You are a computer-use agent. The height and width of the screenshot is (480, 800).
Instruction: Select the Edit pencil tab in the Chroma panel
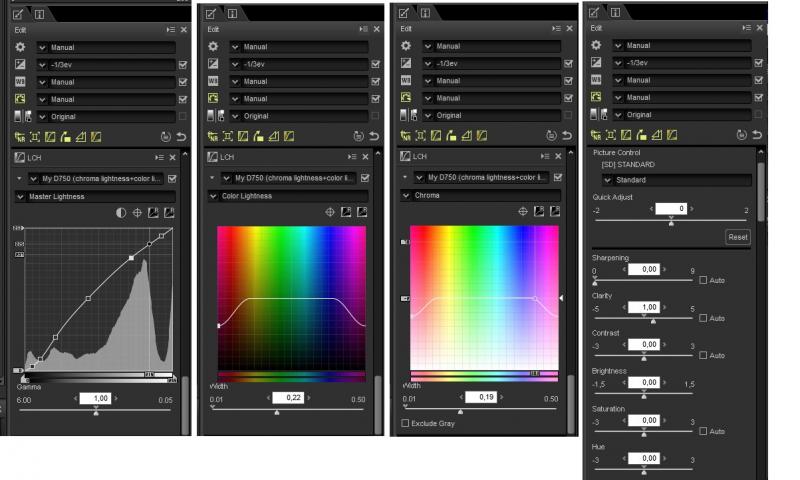(x=404, y=13)
